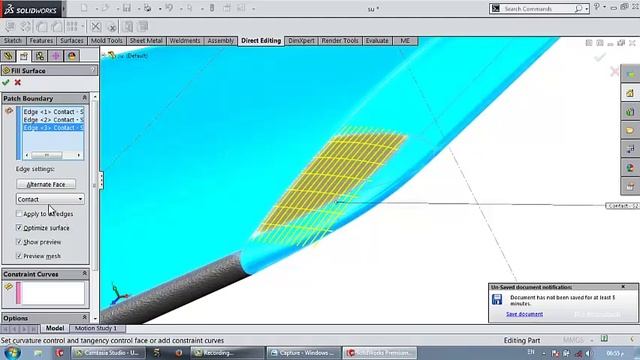The height and width of the screenshot is (360, 640).
Task: Open the View Palette task pane icon
Action: pyautogui.click(x=630, y=149)
